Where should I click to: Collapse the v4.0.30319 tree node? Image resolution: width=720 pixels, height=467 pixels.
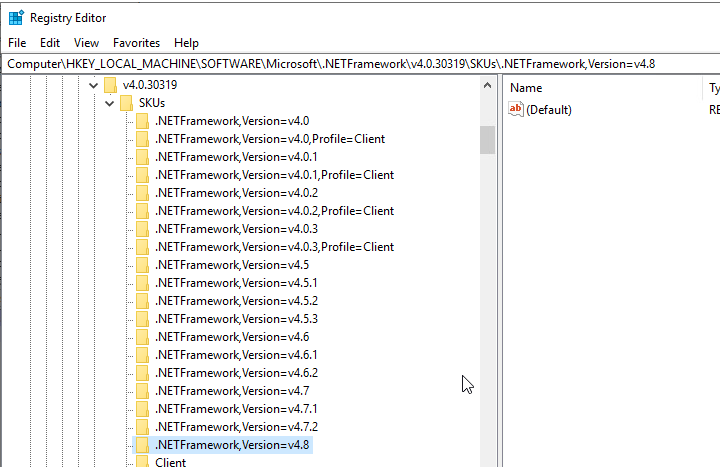point(94,85)
